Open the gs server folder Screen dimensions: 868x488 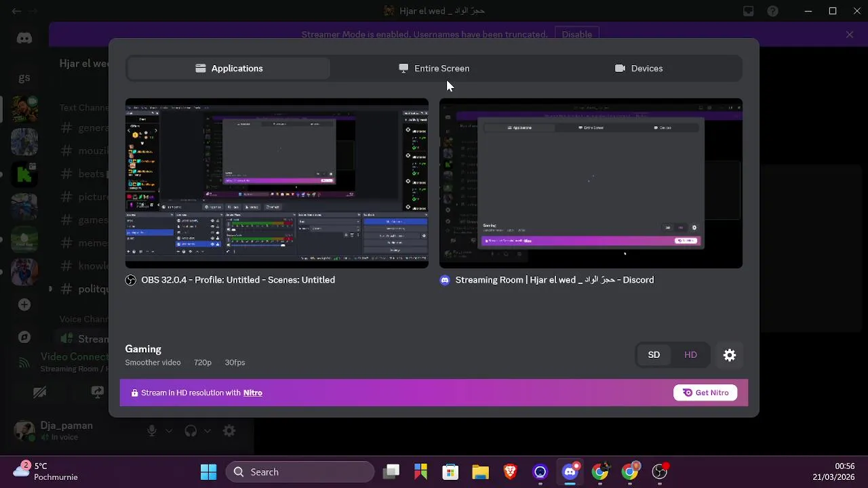[24, 77]
